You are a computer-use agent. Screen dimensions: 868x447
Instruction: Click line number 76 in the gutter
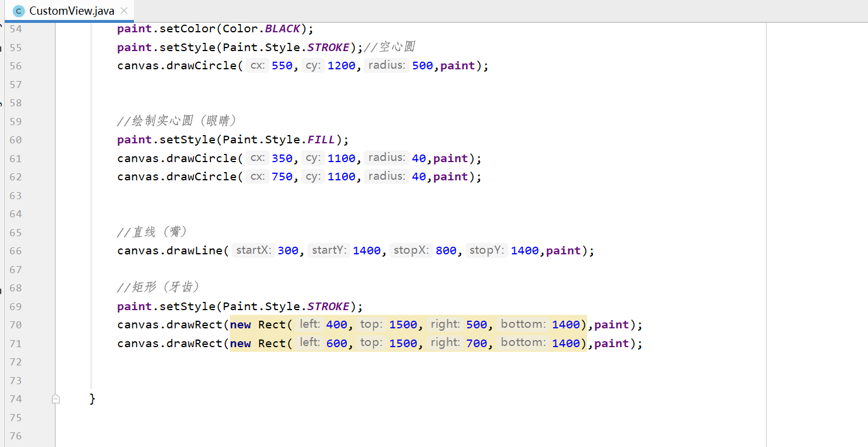coord(15,436)
